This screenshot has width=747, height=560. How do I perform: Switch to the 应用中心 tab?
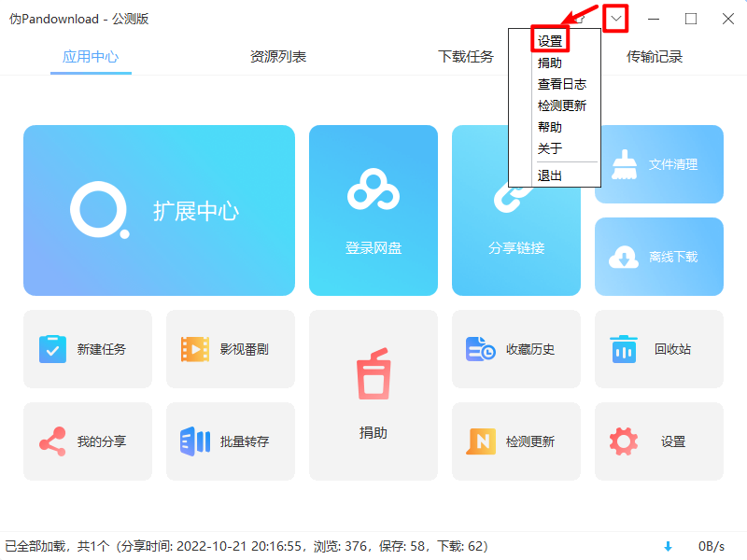tap(91, 57)
